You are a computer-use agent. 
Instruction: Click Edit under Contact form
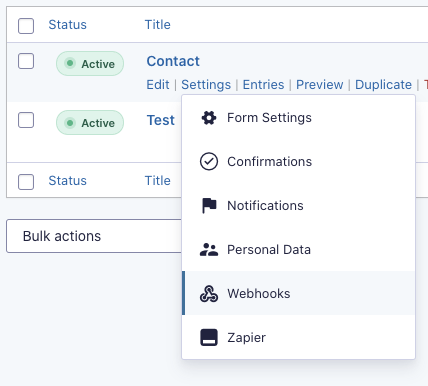coord(158,85)
